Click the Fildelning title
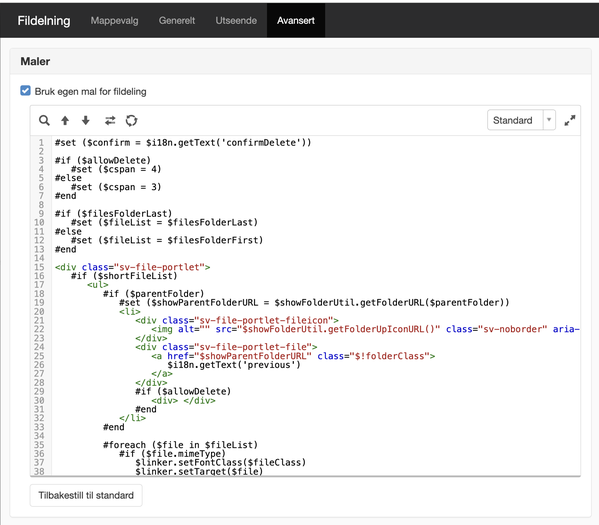599x525 pixels. coord(44,21)
